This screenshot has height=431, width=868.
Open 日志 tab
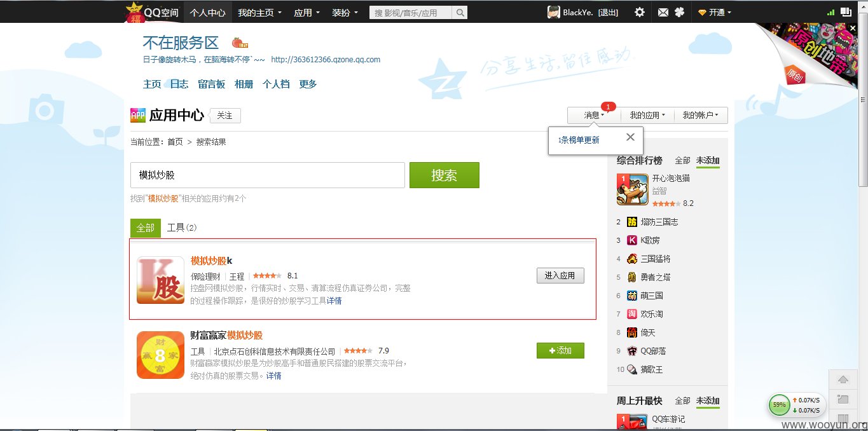tap(179, 84)
